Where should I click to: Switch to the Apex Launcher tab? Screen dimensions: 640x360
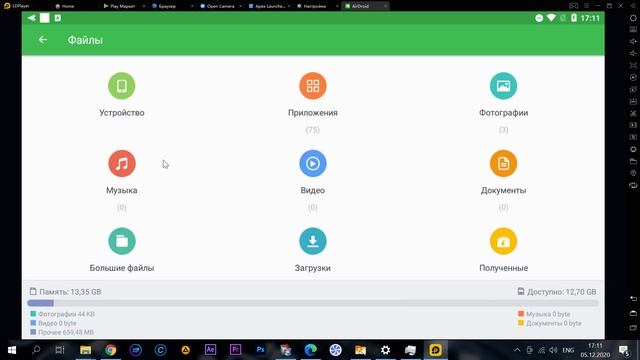coord(269,6)
